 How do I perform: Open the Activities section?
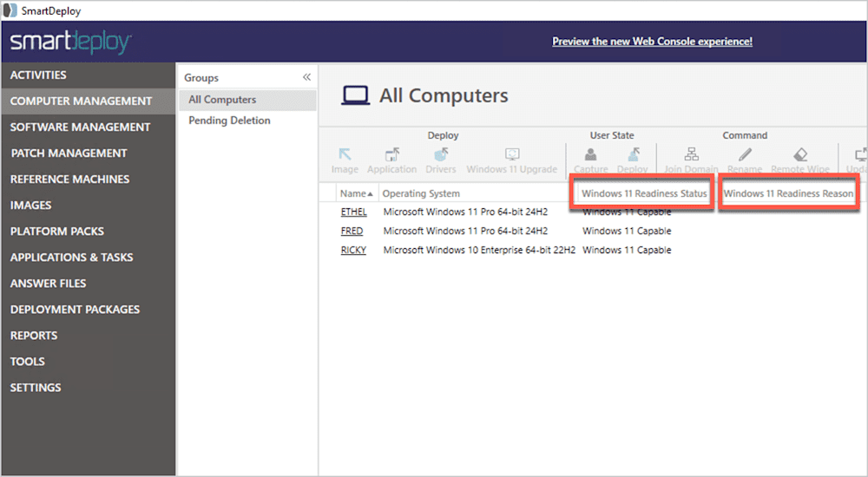click(x=88, y=75)
